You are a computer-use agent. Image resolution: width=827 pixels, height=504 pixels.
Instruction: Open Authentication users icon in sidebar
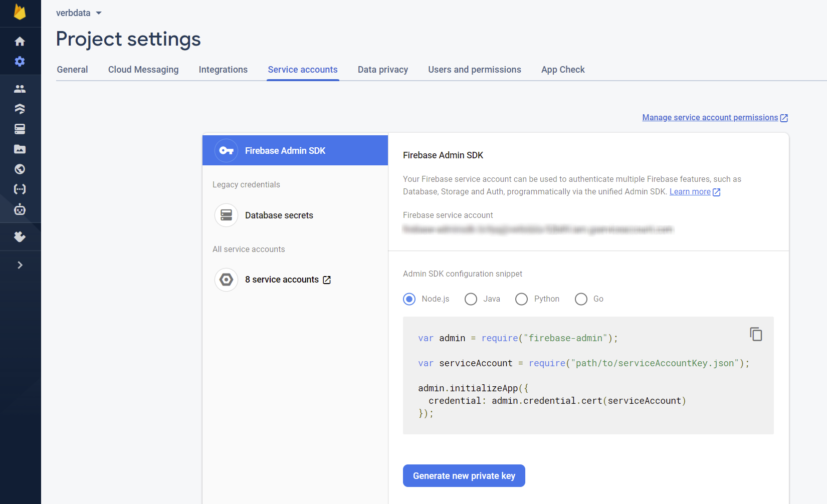(x=20, y=89)
